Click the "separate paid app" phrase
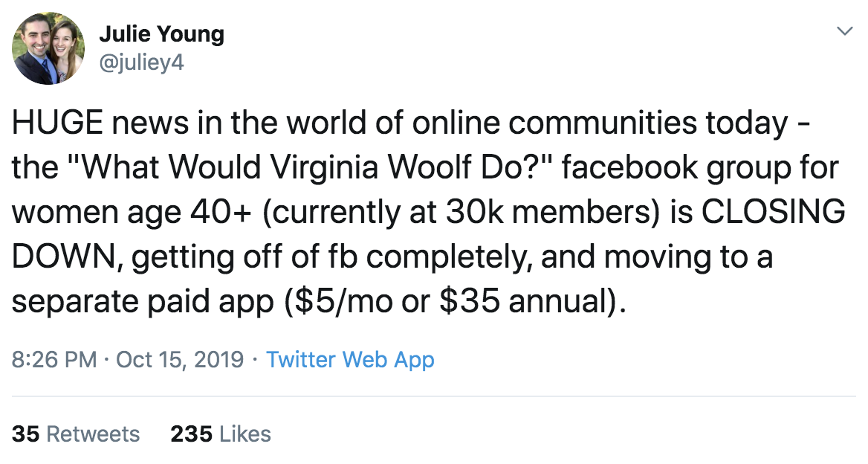868x464 pixels. tap(143, 300)
